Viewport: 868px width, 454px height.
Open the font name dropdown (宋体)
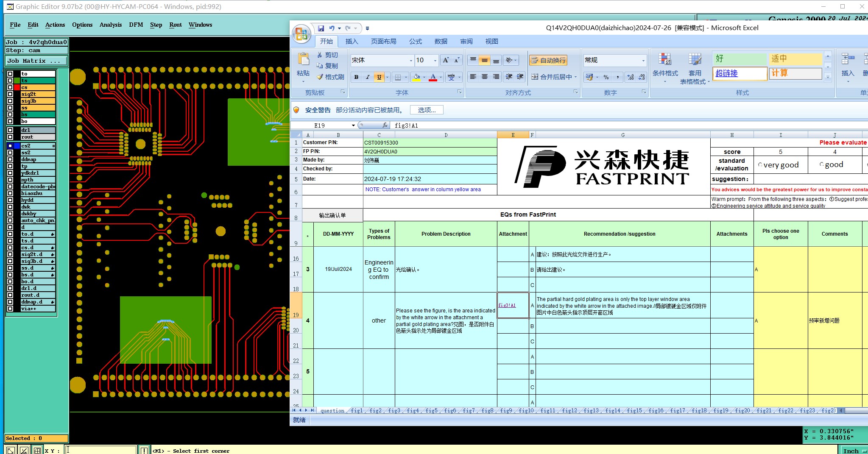pyautogui.click(x=410, y=61)
